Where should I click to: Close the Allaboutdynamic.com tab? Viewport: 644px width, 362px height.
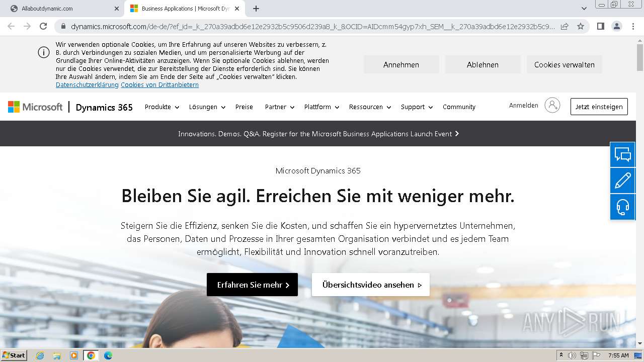coord(116,9)
